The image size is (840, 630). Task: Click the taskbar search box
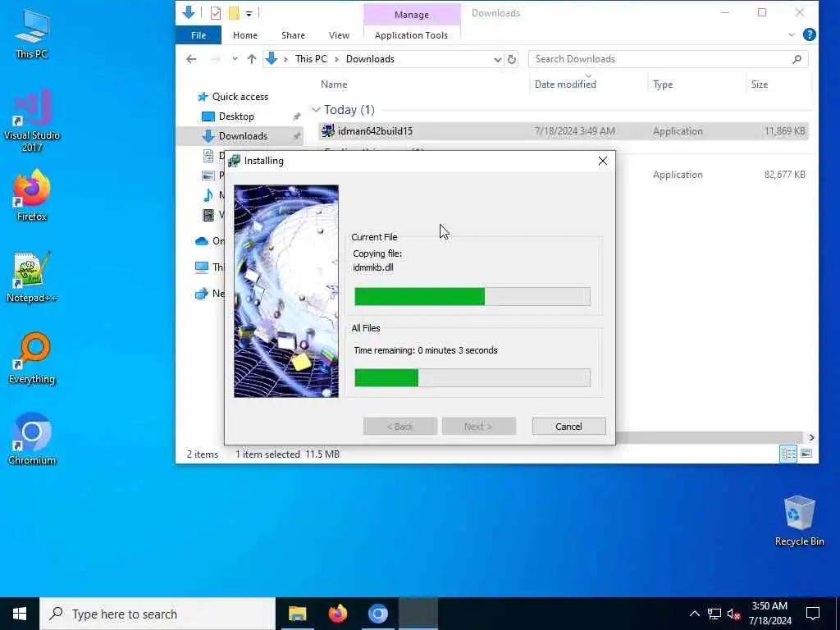(x=157, y=614)
